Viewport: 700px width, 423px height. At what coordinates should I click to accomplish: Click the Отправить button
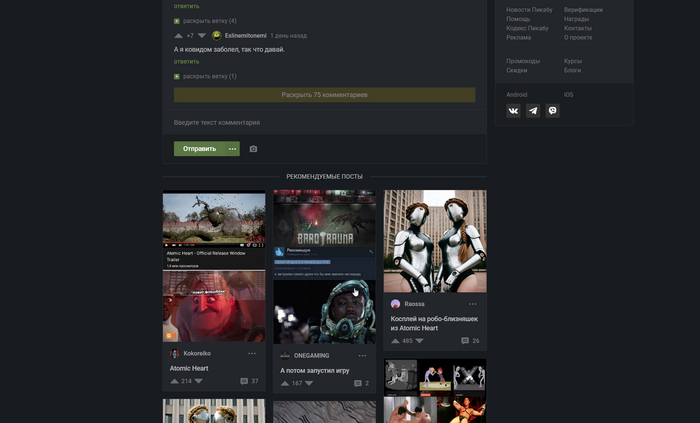pyautogui.click(x=200, y=149)
